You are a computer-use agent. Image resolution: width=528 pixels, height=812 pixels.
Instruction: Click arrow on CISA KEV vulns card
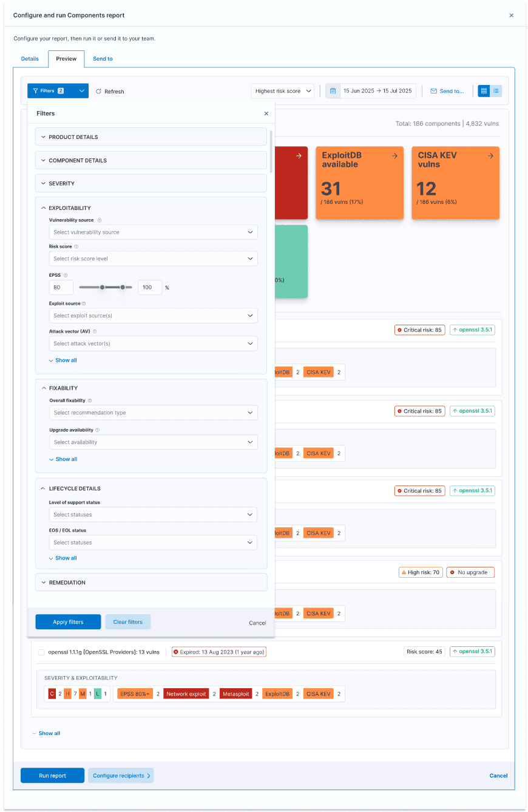click(490, 156)
